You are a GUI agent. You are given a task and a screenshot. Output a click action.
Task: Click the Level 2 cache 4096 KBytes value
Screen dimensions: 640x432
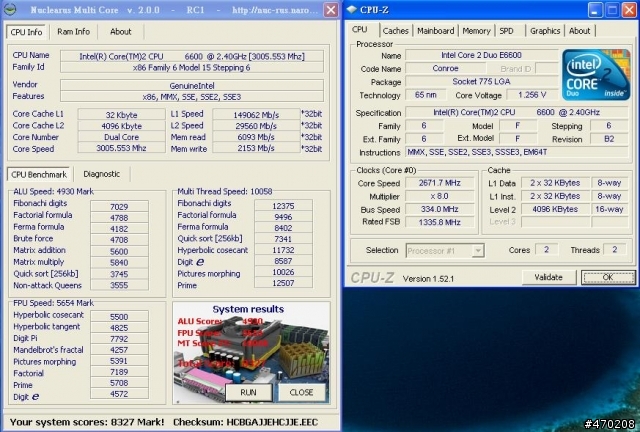click(555, 209)
